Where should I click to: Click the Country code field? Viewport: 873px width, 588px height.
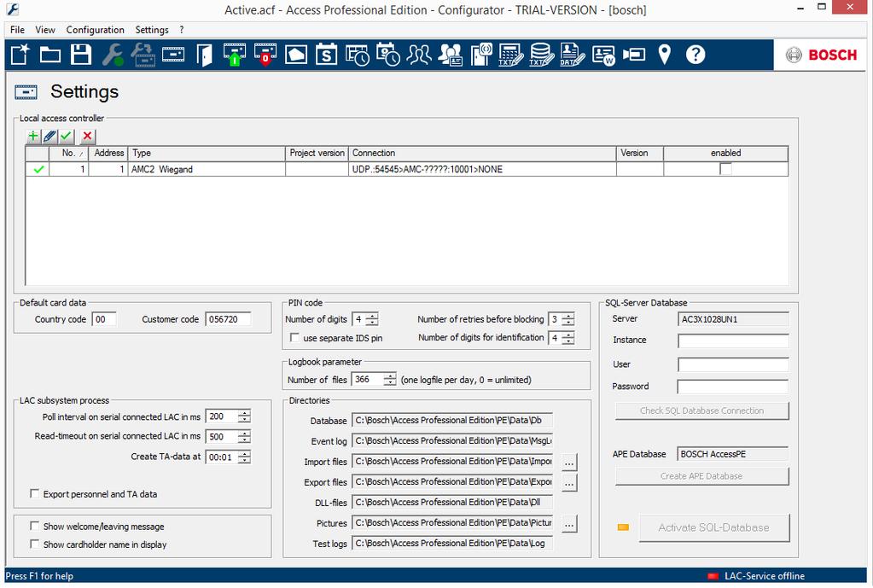click(104, 319)
